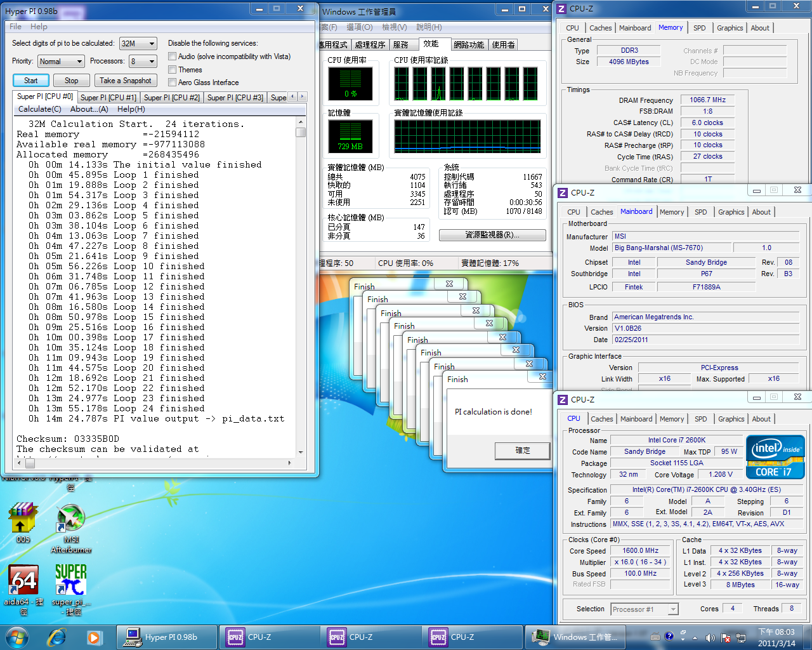The image size is (812, 650).
Task: Click the PI calculation is done! message
Action: point(494,411)
